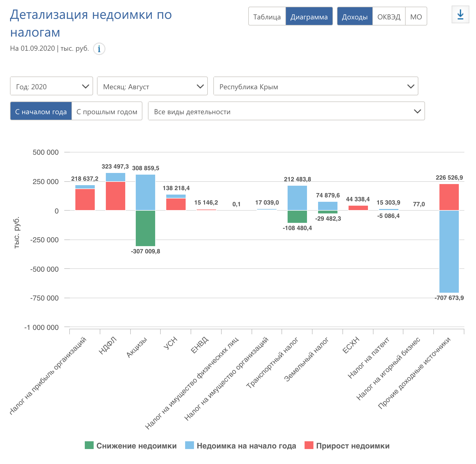Toggle green 'Снижение недоимки' legend swatch
Viewport: 476px width, 464px height.
click(x=89, y=445)
